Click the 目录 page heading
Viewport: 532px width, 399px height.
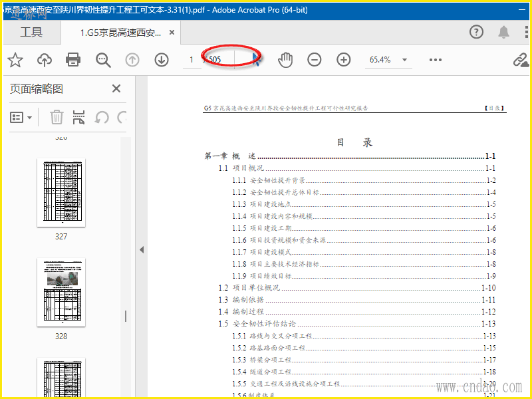point(354,142)
